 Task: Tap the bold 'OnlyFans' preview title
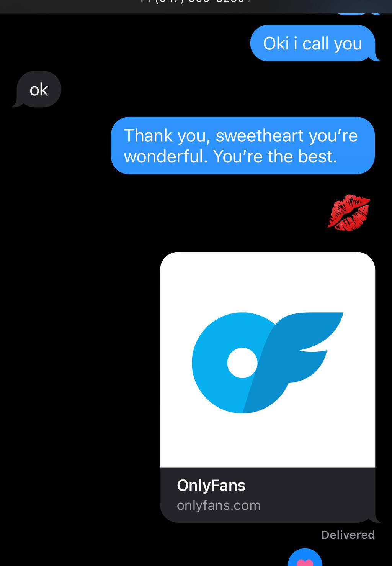click(211, 485)
